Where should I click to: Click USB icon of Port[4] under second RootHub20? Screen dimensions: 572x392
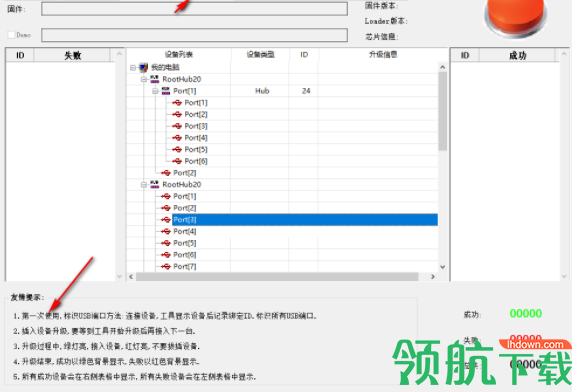(166, 231)
